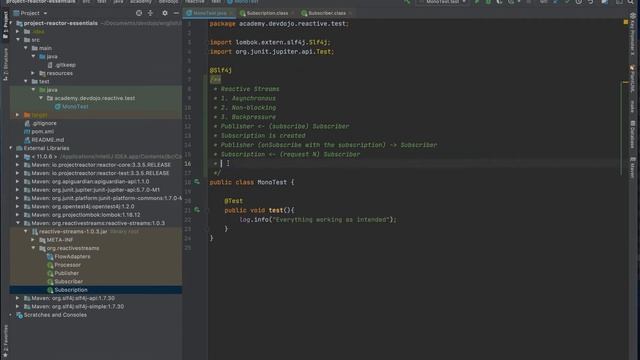This screenshot has width=640, height=360.
Task: Expand the target folder arrow
Action: pos(18,115)
